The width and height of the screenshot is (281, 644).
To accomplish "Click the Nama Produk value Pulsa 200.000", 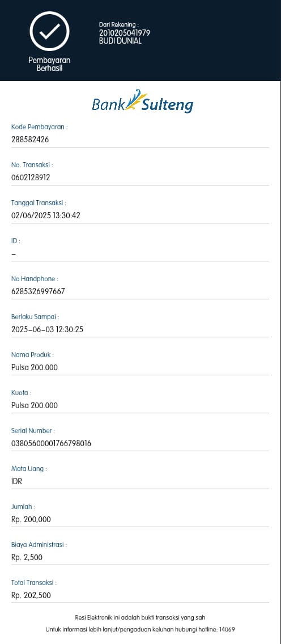I will 35,367.
